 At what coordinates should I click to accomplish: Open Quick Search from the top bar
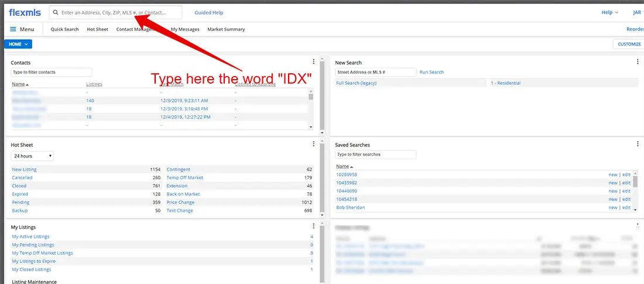[x=64, y=29]
